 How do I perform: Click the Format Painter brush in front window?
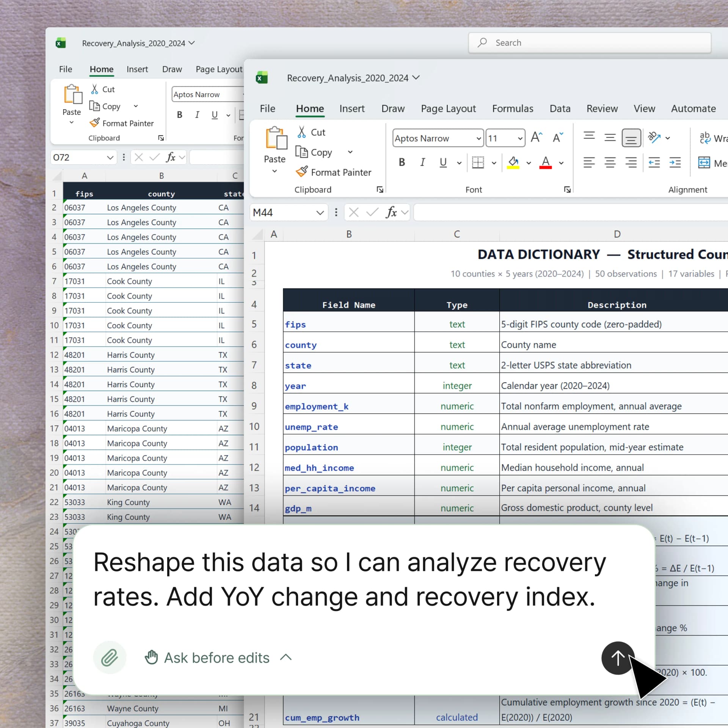302,172
